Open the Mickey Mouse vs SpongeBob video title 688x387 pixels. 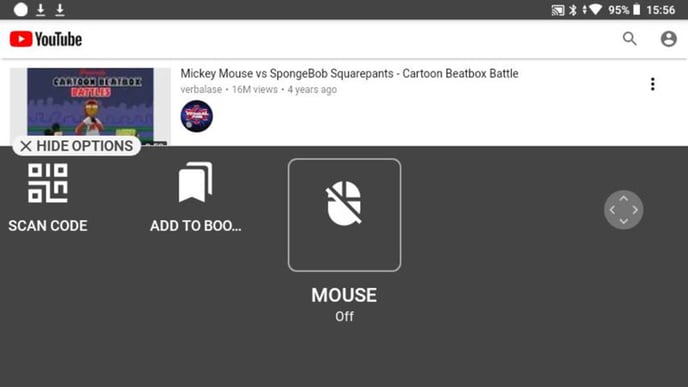pyautogui.click(x=349, y=73)
